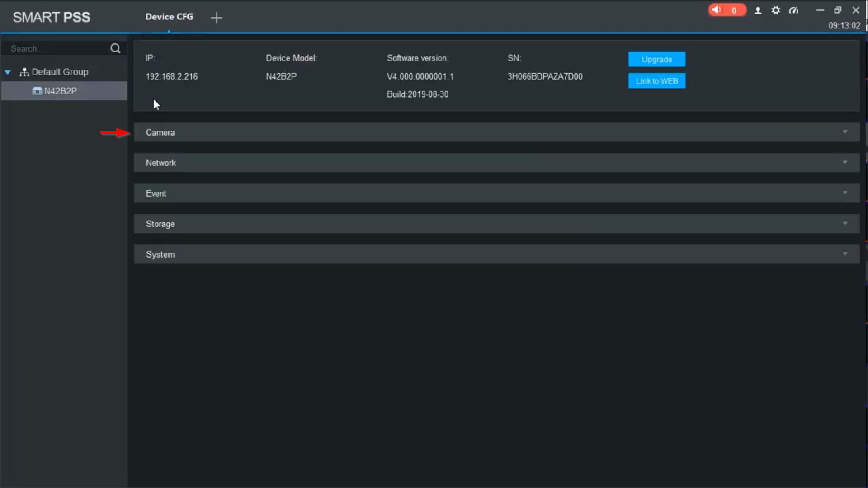Click the alarm count badge
The image size is (868, 488).
pyautogui.click(x=734, y=10)
